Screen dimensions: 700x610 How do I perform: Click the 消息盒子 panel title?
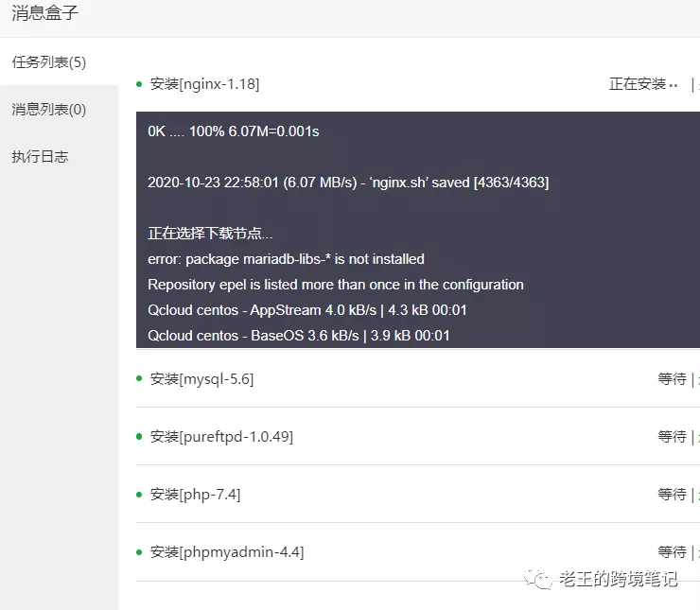[45, 13]
